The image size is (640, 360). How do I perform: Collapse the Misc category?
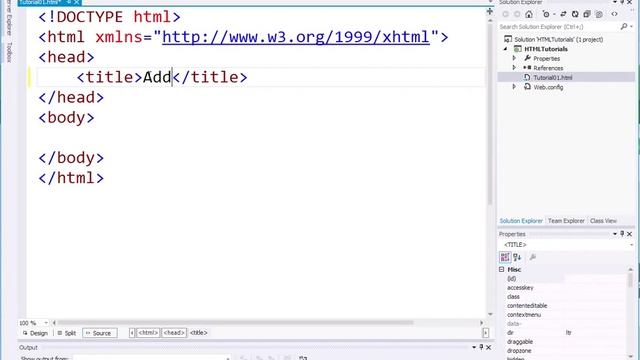click(x=502, y=269)
